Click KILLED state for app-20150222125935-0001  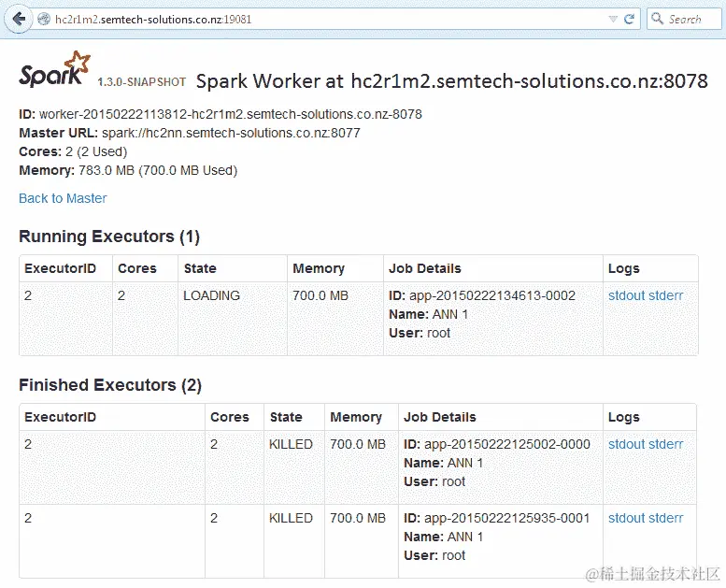pyautogui.click(x=291, y=518)
